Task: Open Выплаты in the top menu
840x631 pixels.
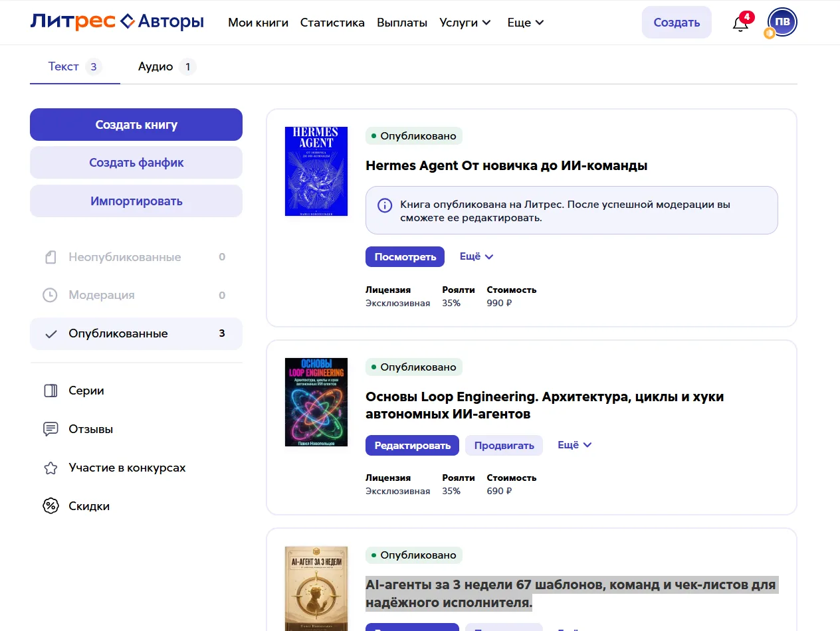Action: click(x=402, y=23)
